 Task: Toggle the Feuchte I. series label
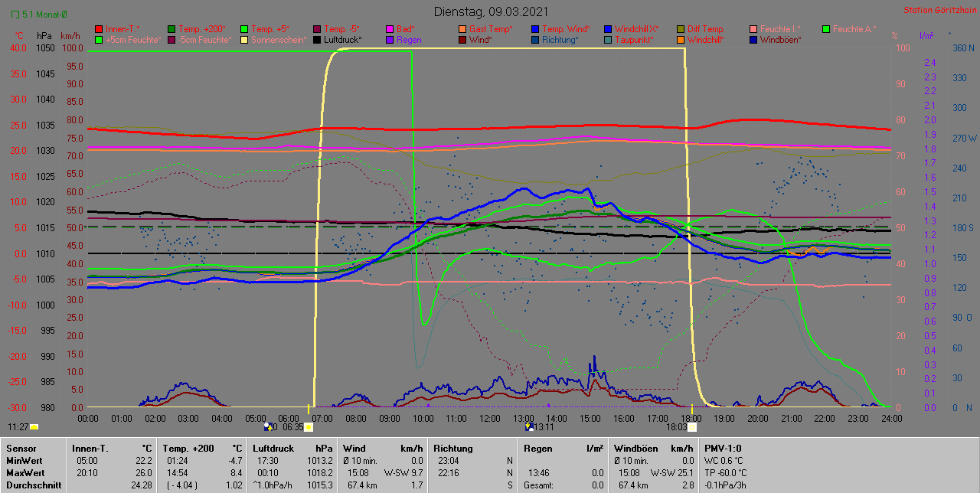tap(781, 29)
